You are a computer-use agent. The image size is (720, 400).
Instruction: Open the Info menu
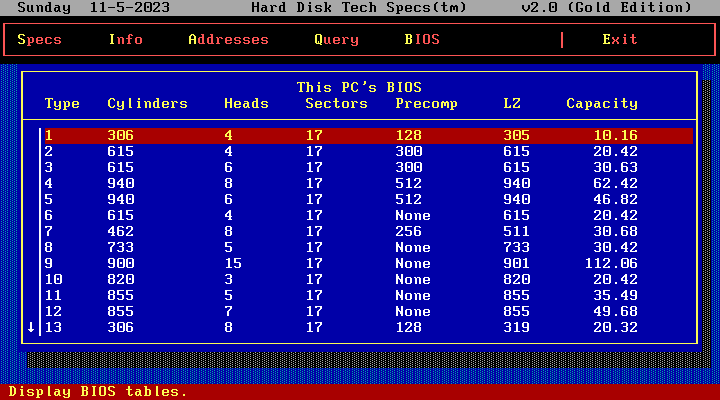pyautogui.click(x=126, y=39)
